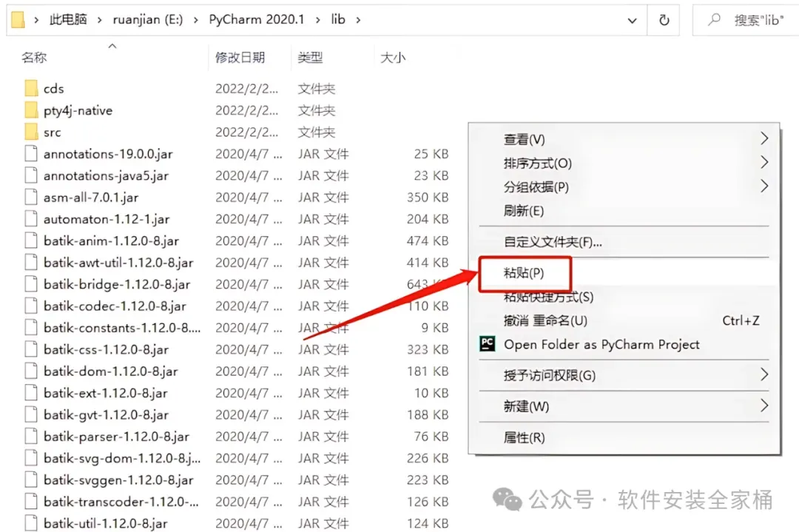Click the 124 KB size cell

point(428,523)
